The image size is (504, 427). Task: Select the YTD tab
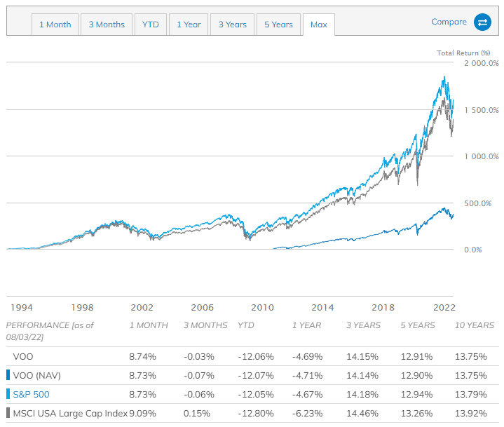(151, 25)
